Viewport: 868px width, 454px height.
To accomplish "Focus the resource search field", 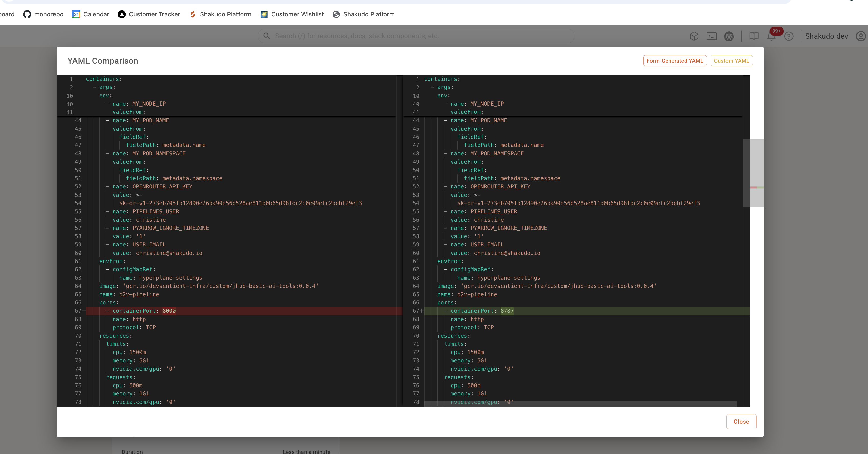I will [x=416, y=36].
